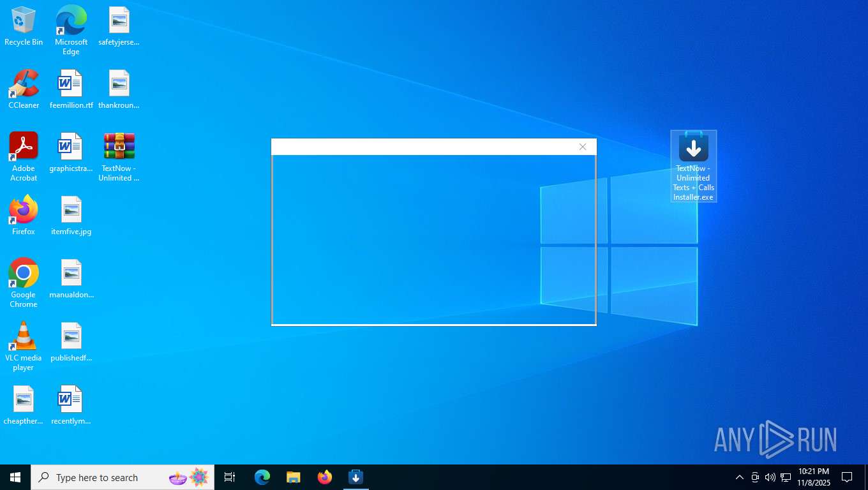Open Adobe Acrobat desktop shortcut
The height and width of the screenshot is (490, 868).
(24, 157)
